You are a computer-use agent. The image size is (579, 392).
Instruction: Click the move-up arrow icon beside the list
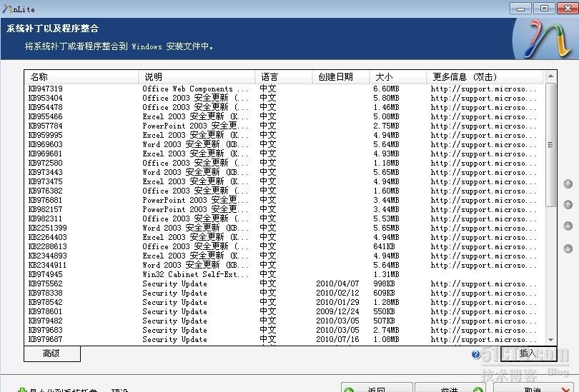coord(568,205)
